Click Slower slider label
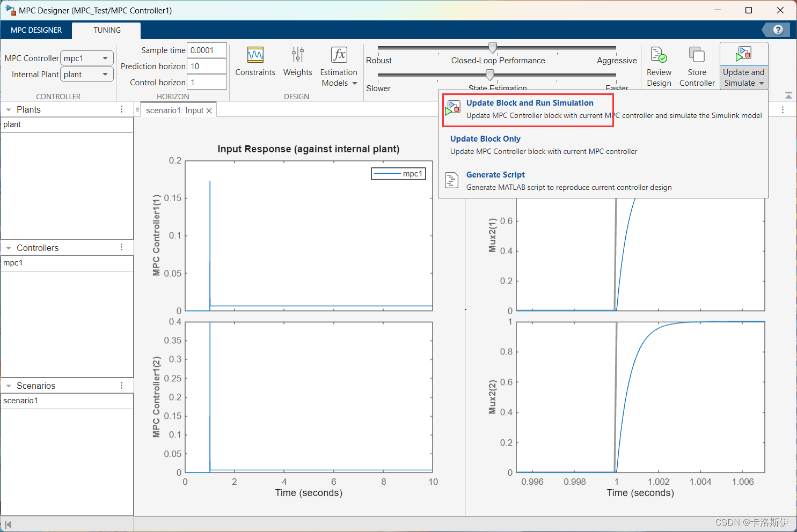 point(378,88)
